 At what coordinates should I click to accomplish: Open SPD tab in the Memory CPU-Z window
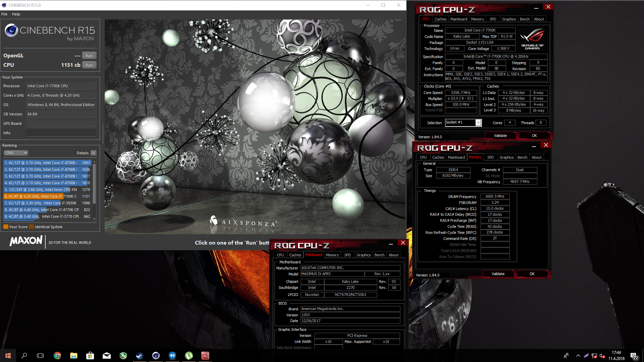coord(490,157)
